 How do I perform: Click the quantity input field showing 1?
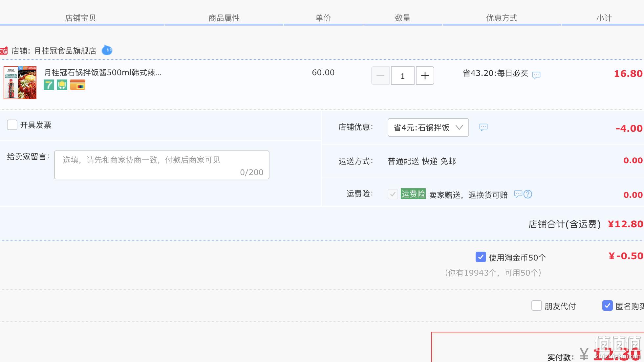point(403,76)
